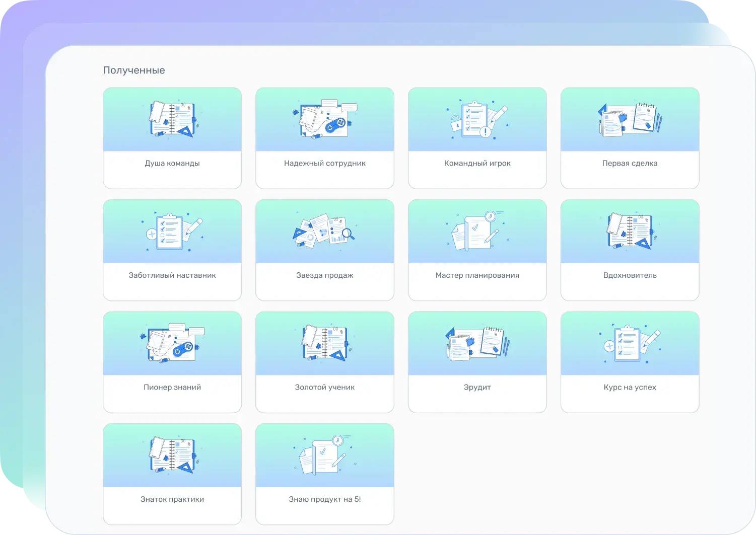Screen dimensions: 756x535
Task: Click the Надежный сотрудник badge illustration
Action: tap(325, 119)
